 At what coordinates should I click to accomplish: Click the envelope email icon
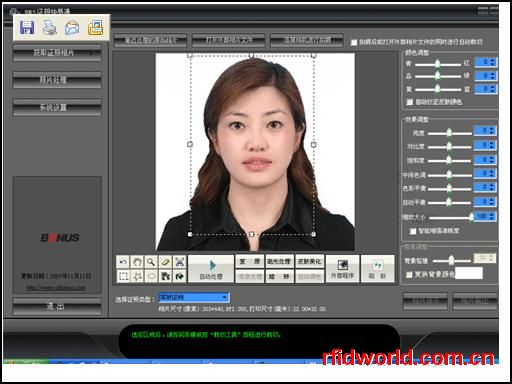point(72,27)
